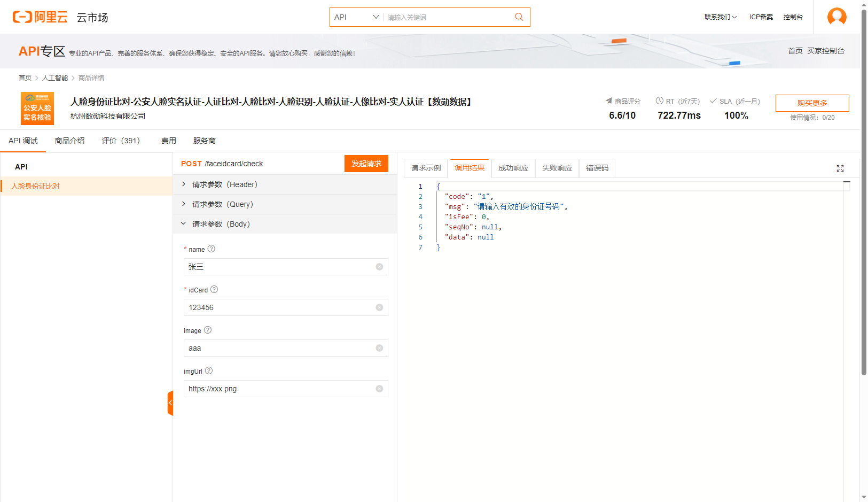Click the 人工智能 breadcrumb
868x502 pixels.
[x=55, y=78]
